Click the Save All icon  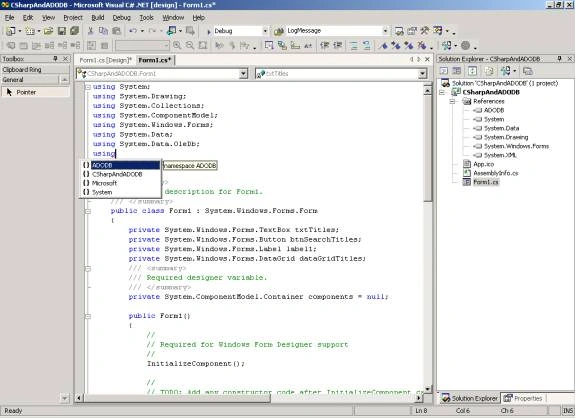coord(75,31)
